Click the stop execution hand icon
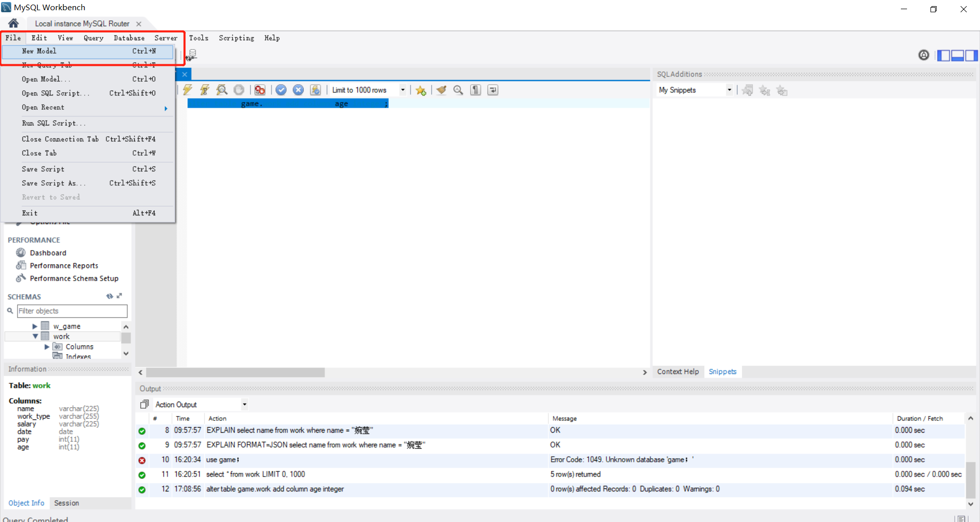 pyautogui.click(x=239, y=90)
